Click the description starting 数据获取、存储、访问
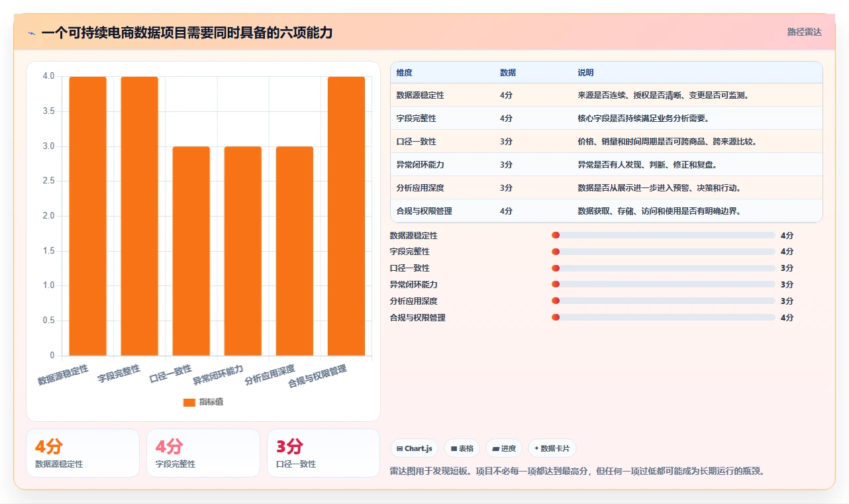This screenshot has width=849, height=504. (659, 211)
